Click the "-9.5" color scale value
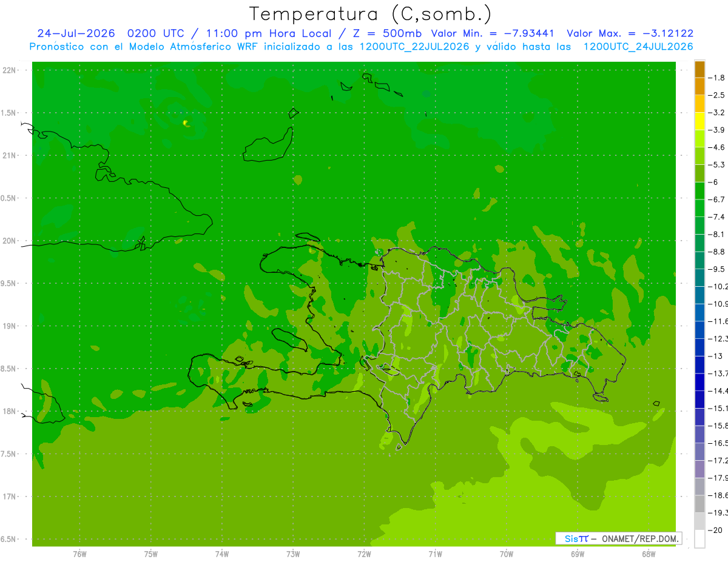The width and height of the screenshot is (728, 562). point(716,269)
